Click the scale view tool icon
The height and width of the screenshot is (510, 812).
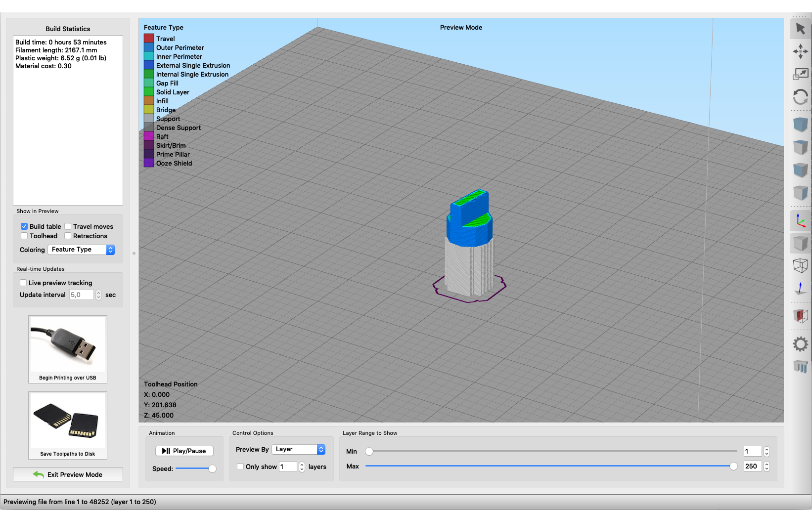pyautogui.click(x=800, y=74)
